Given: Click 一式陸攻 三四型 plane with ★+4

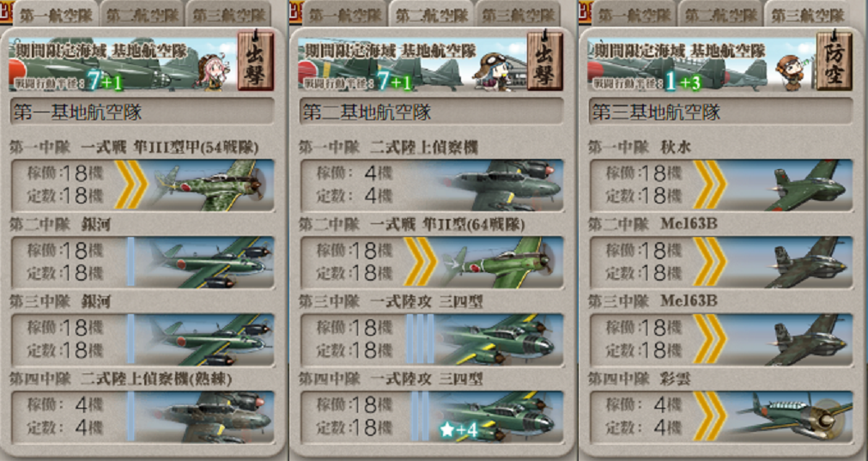Looking at the screenshot, I should [498, 418].
